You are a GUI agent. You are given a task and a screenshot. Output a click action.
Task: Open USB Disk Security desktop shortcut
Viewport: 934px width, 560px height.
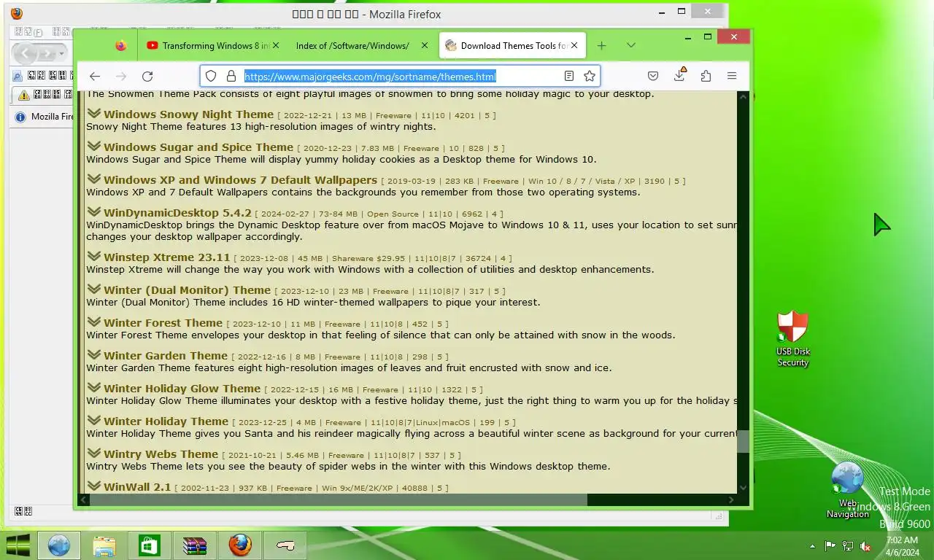coord(792,339)
